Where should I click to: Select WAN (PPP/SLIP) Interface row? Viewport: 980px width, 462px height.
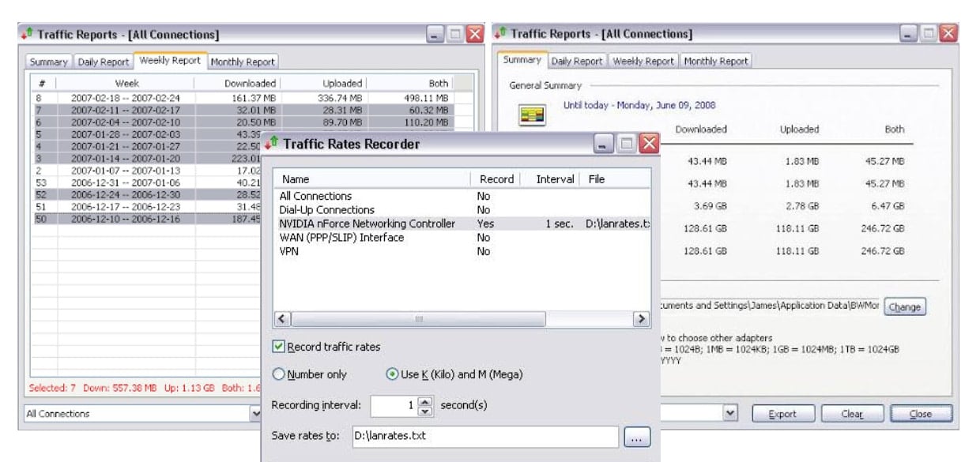point(462,238)
